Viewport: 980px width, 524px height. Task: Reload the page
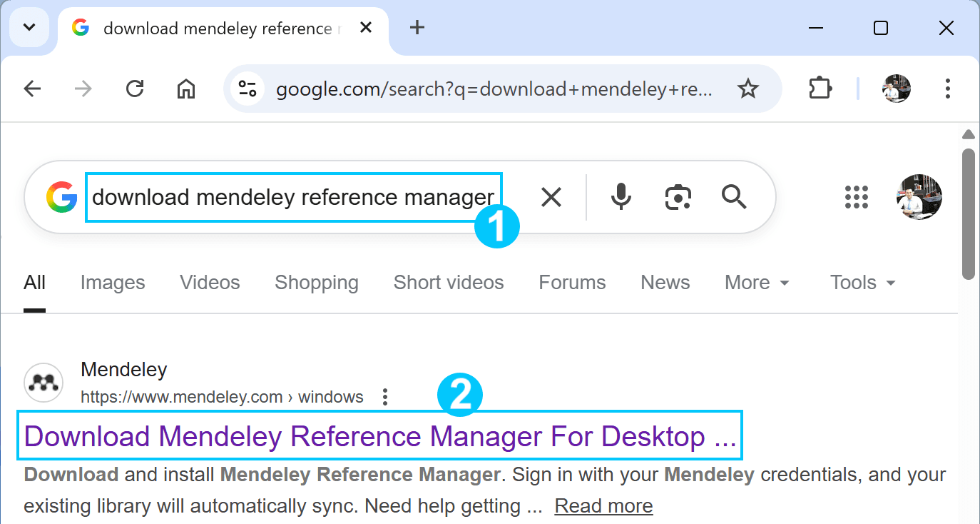tap(135, 89)
